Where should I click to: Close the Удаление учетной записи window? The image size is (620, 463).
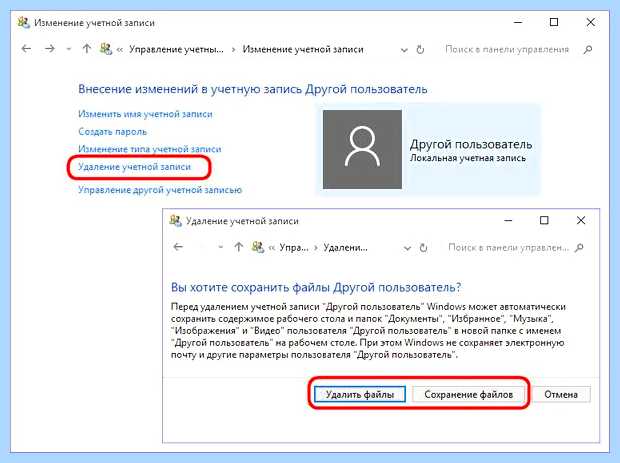point(581,220)
